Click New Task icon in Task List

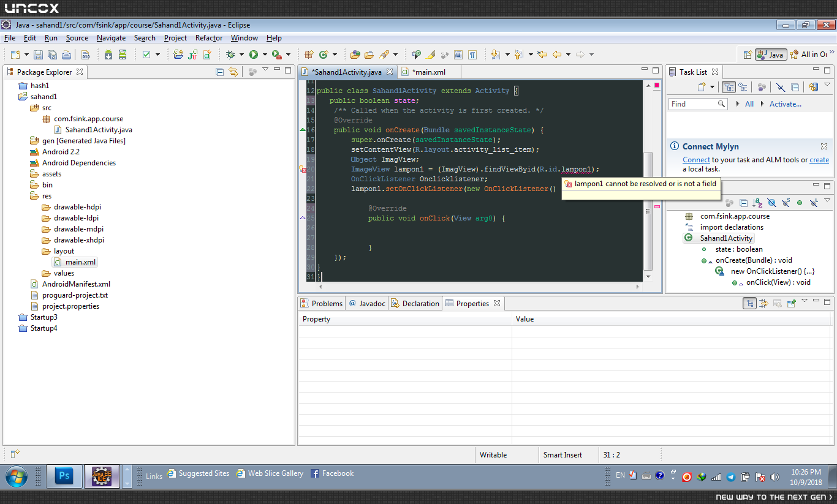pyautogui.click(x=702, y=87)
